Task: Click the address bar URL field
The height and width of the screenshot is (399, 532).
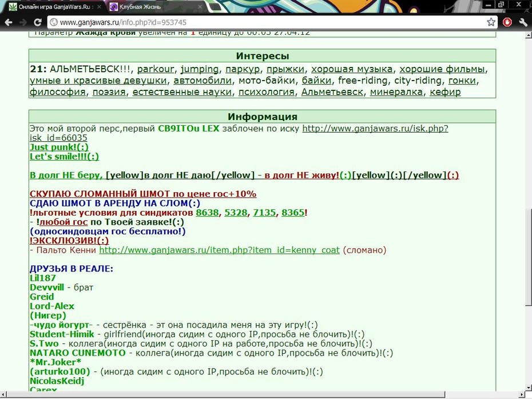Action: [271, 22]
